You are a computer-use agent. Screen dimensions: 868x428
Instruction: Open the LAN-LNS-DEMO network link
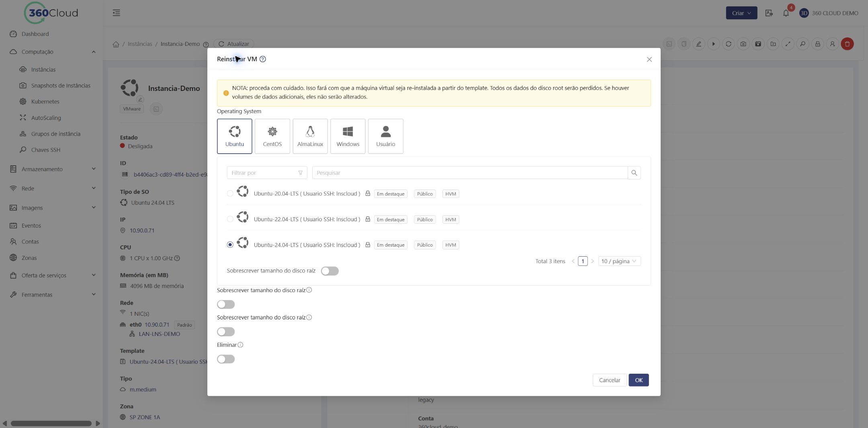pyautogui.click(x=159, y=334)
